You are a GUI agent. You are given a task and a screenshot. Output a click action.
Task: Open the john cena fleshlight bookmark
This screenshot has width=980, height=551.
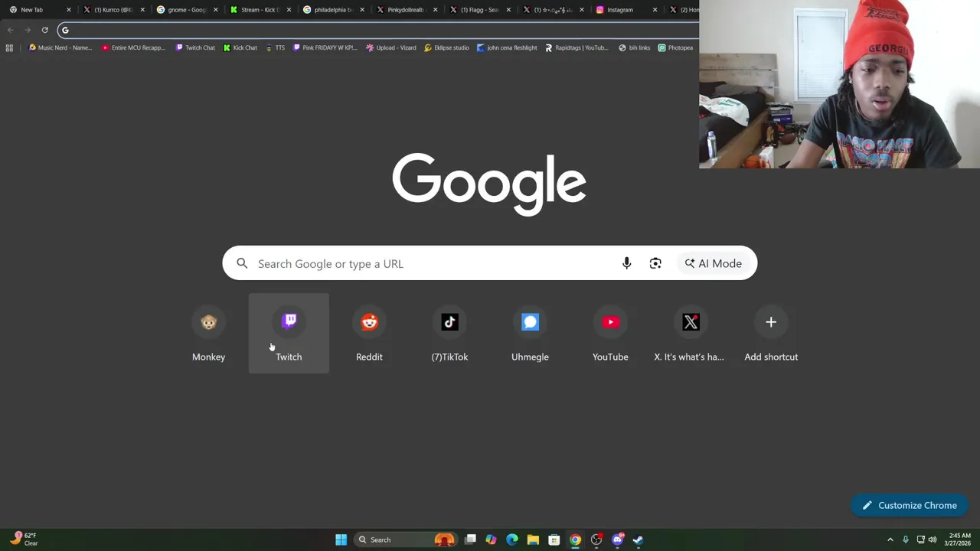507,47
